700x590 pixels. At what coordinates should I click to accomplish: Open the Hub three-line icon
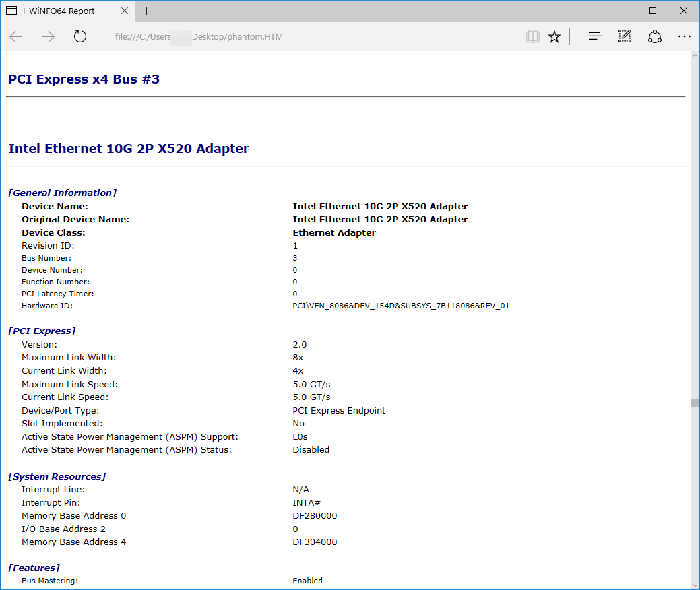point(595,36)
